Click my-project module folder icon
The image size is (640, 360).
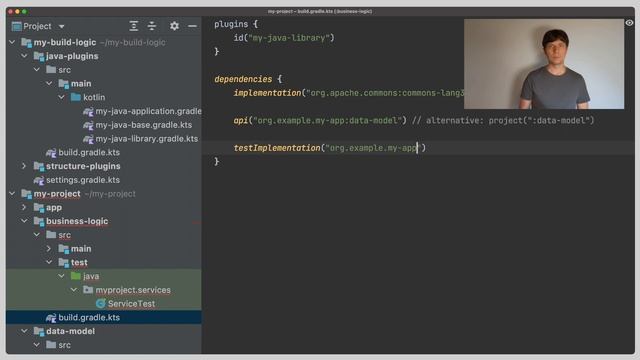[x=27, y=194]
